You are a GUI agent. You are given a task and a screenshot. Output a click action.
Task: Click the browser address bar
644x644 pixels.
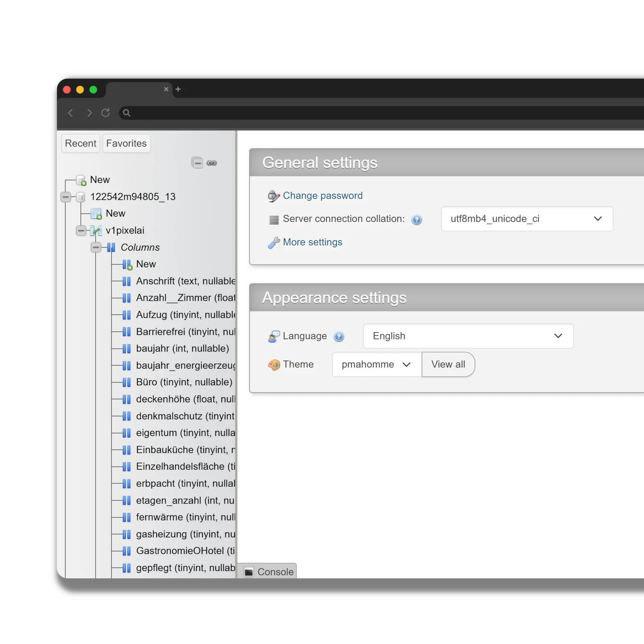(x=382, y=113)
